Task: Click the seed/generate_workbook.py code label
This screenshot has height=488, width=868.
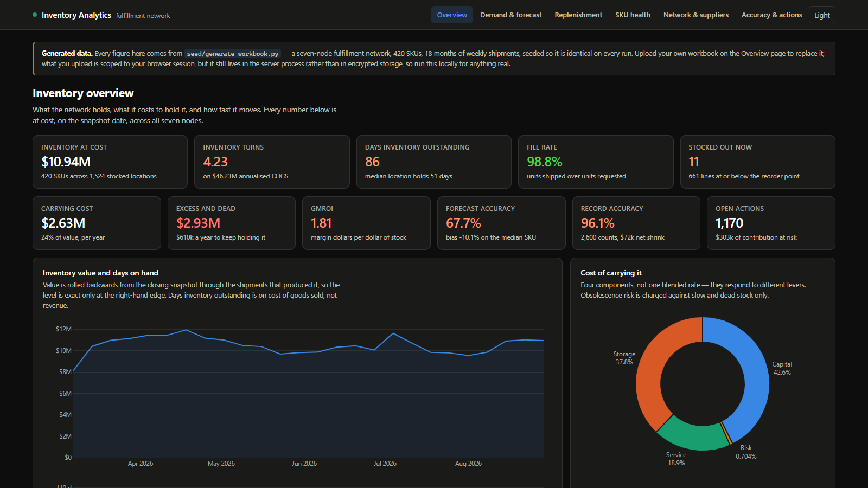Action: (x=233, y=54)
